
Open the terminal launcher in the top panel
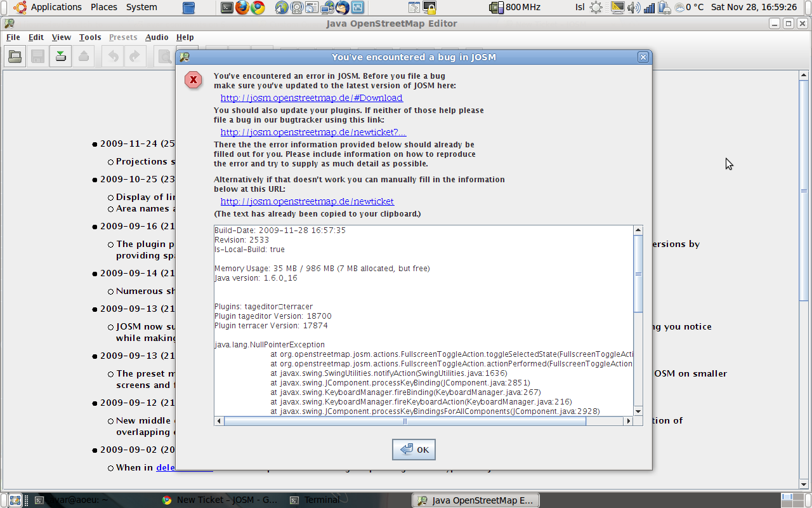227,8
